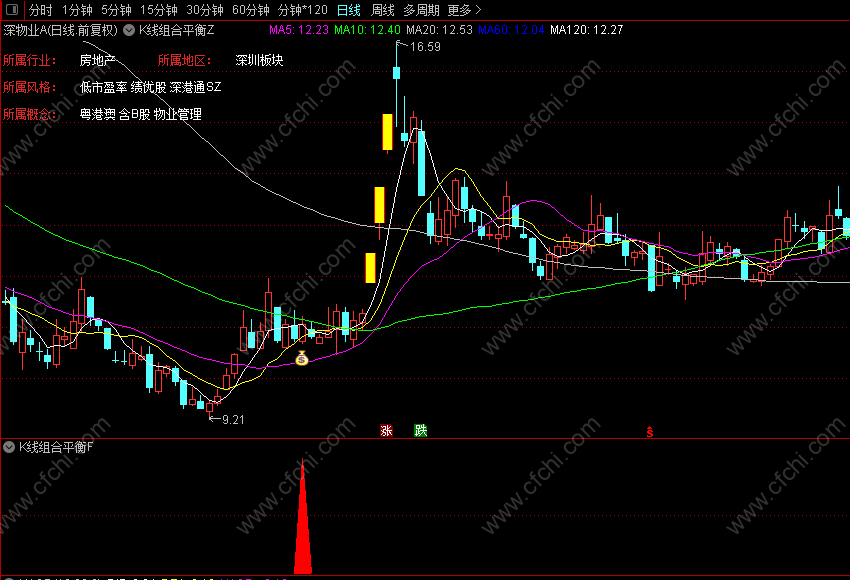Click the 深圳板块 region text
Screen dimensions: 850x580
[x=259, y=60]
